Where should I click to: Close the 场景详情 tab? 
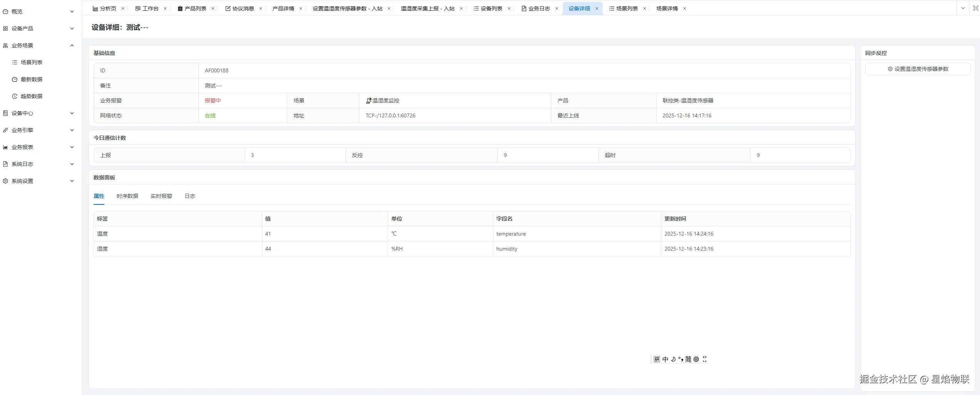(685, 8)
